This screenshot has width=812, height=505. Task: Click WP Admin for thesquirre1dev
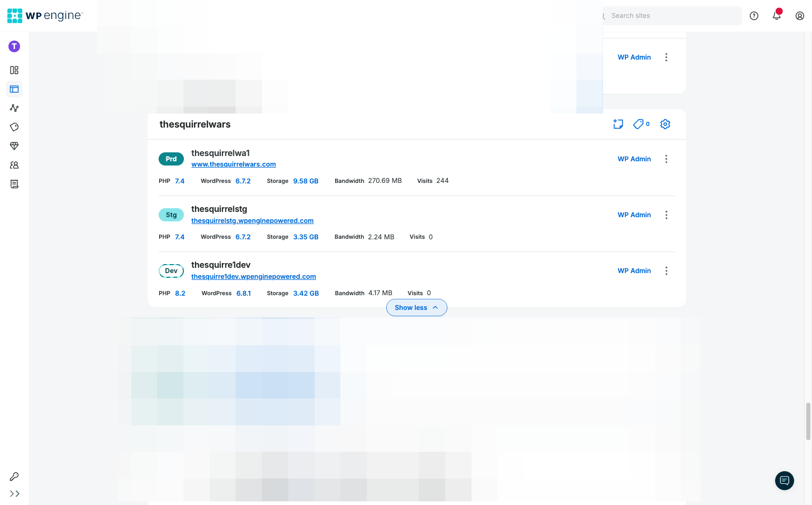pos(634,270)
